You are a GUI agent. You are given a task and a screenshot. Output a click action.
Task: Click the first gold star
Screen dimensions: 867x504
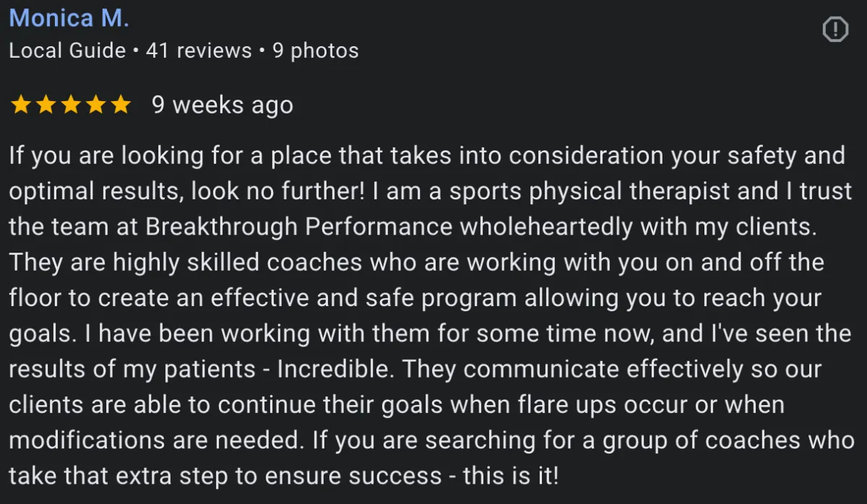pos(21,105)
